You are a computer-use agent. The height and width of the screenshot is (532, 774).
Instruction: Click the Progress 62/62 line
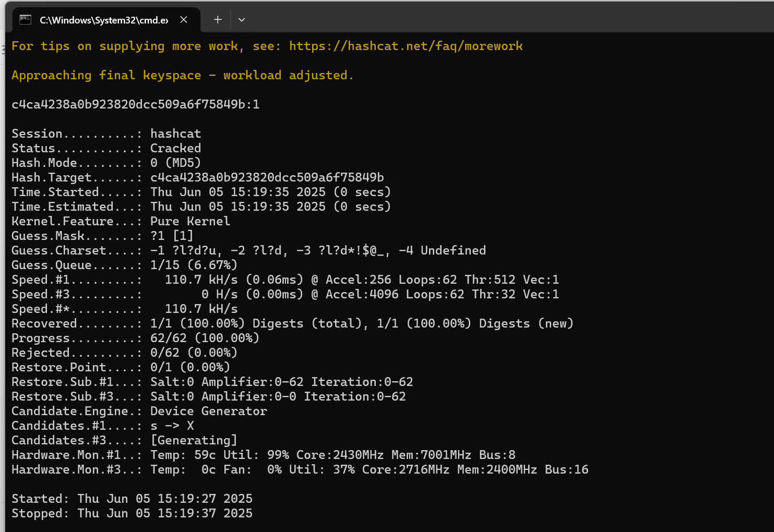coord(136,338)
